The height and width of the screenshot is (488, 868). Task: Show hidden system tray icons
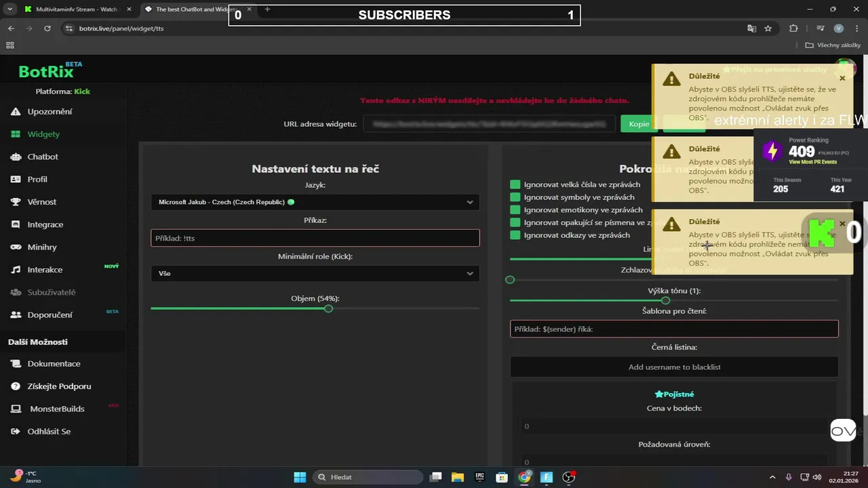[x=772, y=477]
